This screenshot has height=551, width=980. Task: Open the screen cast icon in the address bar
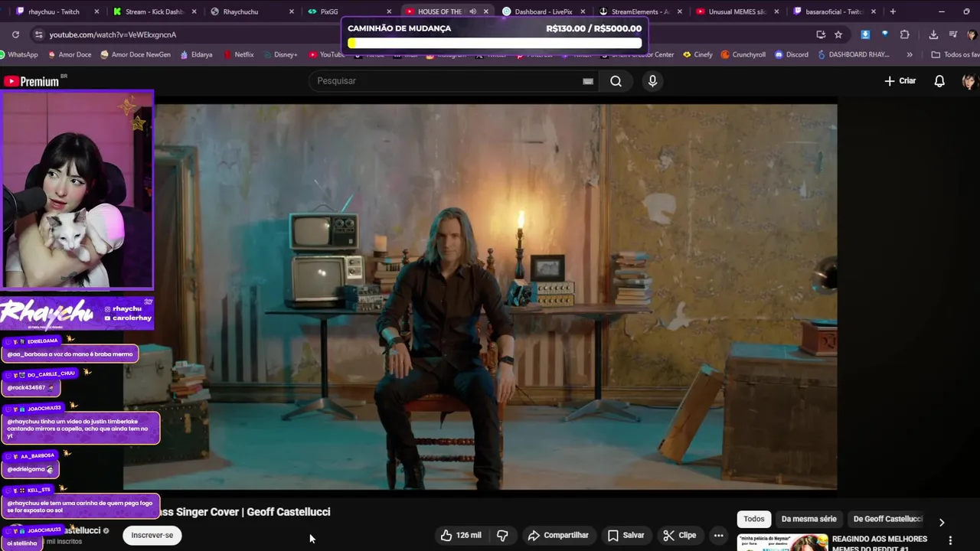click(821, 34)
